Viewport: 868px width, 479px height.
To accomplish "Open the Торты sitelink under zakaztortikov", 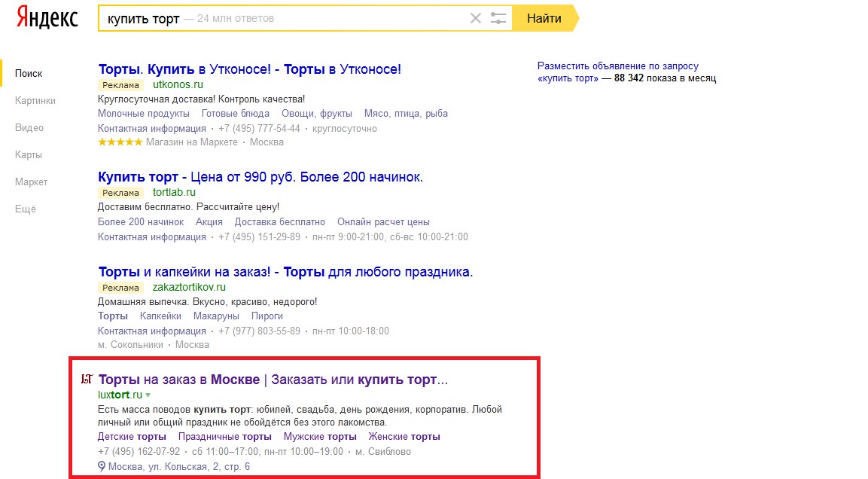I will 112,316.
